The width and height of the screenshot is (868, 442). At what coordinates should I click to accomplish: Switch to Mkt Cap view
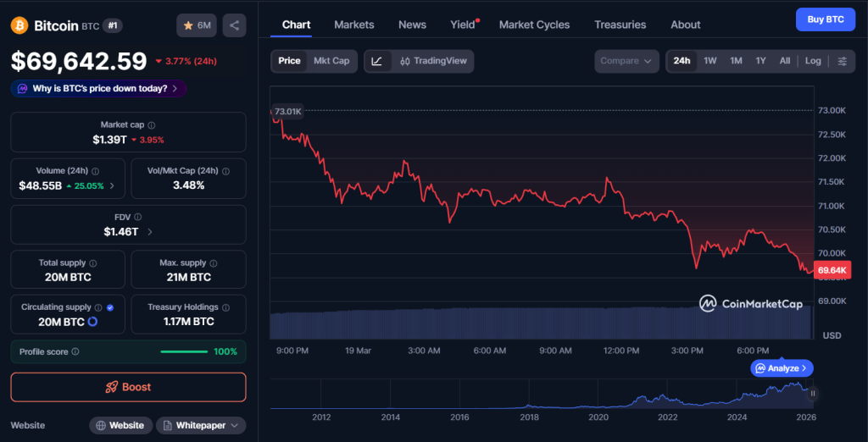pyautogui.click(x=331, y=61)
